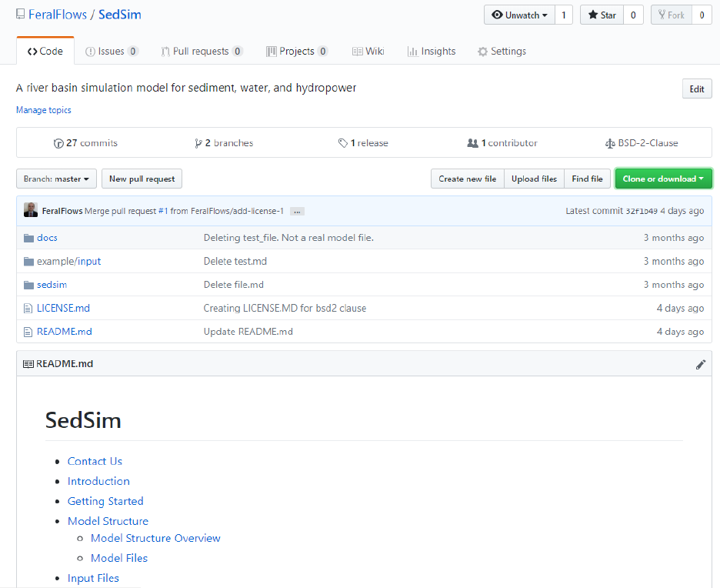Image resolution: width=720 pixels, height=588 pixels.
Task: View the 2 branches
Action: point(224,143)
